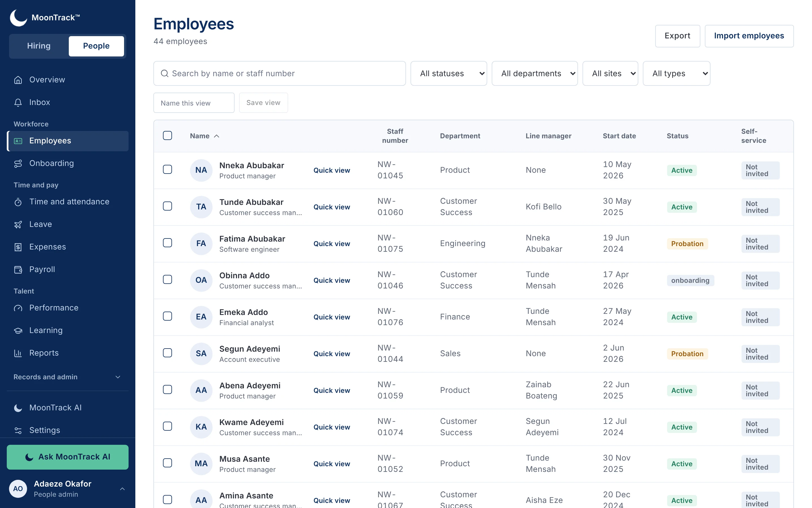Click the Performance gauge icon
Screen dimensions: 812x508
tap(18, 308)
